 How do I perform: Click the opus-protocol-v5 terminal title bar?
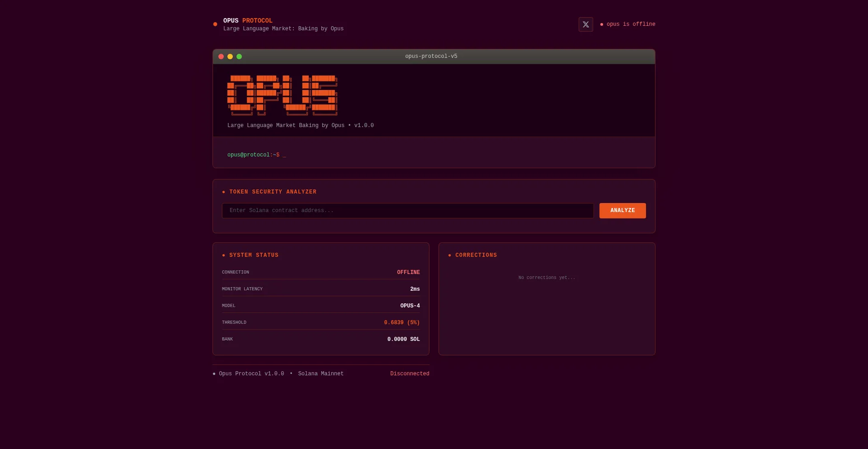pyautogui.click(x=431, y=56)
